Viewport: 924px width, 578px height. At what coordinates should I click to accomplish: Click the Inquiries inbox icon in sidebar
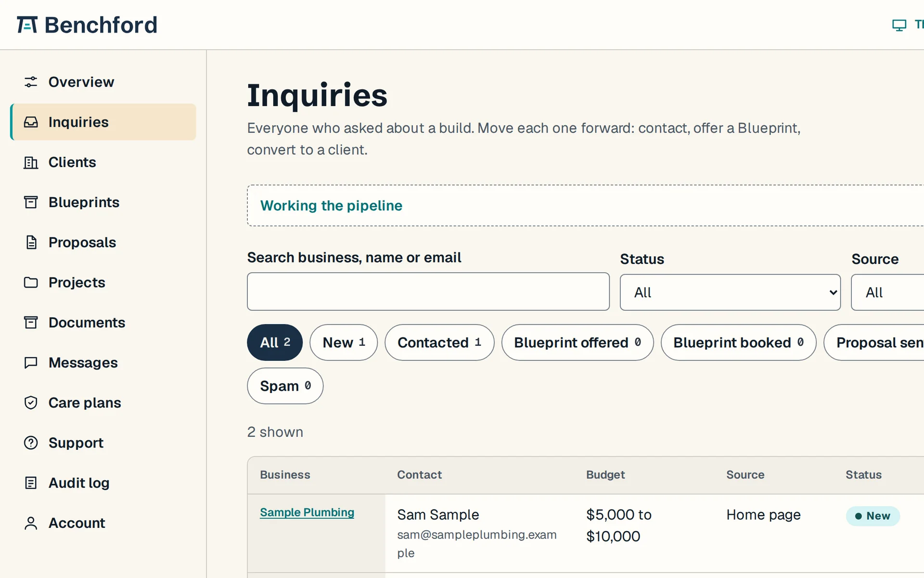(31, 122)
